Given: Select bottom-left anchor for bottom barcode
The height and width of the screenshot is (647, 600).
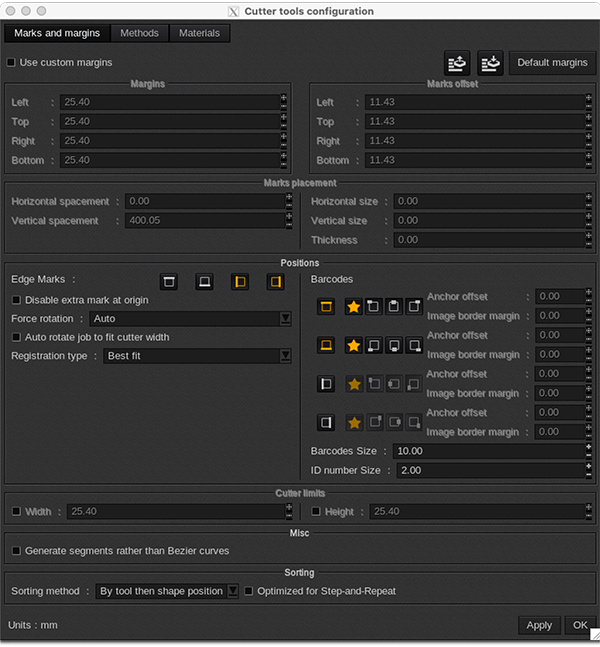Looking at the screenshot, I should [373, 345].
